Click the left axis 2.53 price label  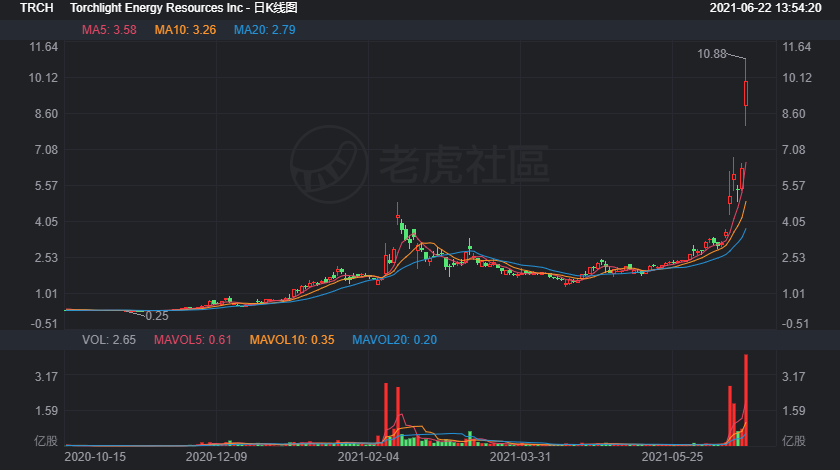46,258
